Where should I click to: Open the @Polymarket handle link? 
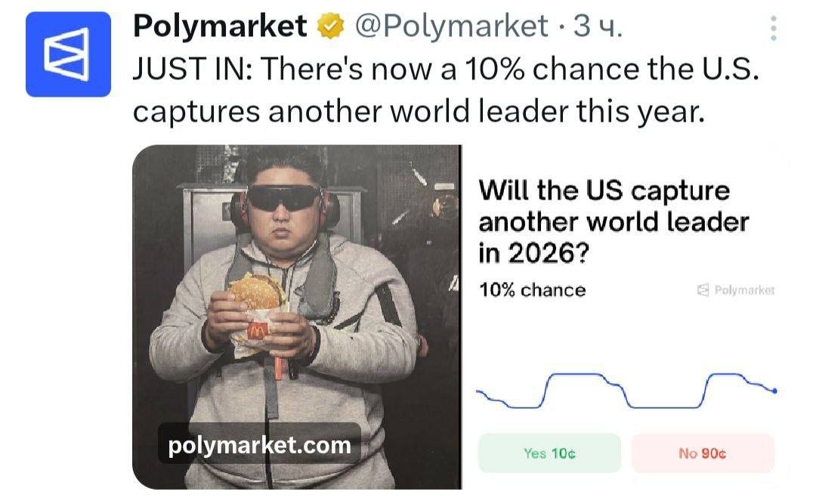click(451, 27)
